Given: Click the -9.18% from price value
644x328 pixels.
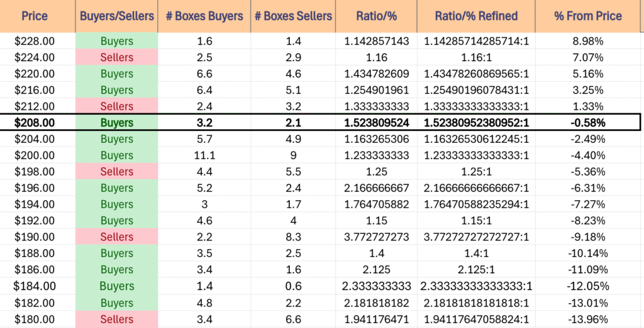Looking at the screenshot, I should click(588, 237).
